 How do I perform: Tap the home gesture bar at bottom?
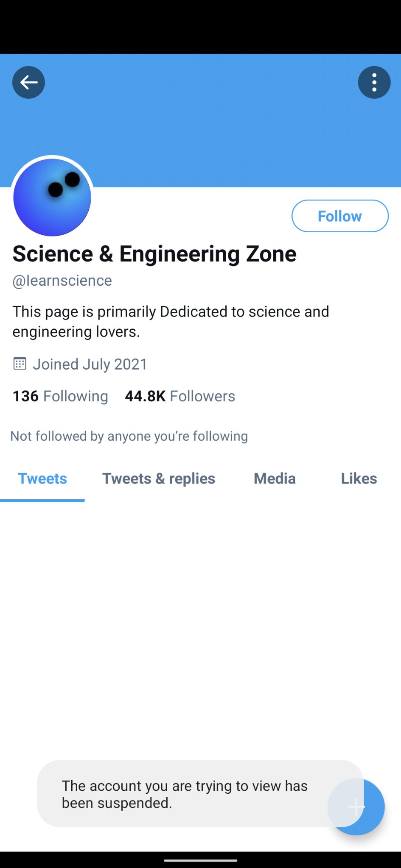click(200, 860)
